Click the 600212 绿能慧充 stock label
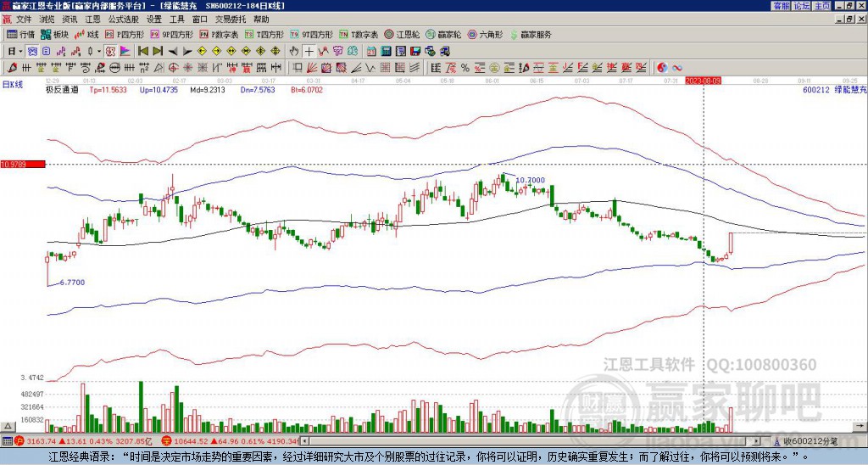The image size is (868, 465). [834, 90]
